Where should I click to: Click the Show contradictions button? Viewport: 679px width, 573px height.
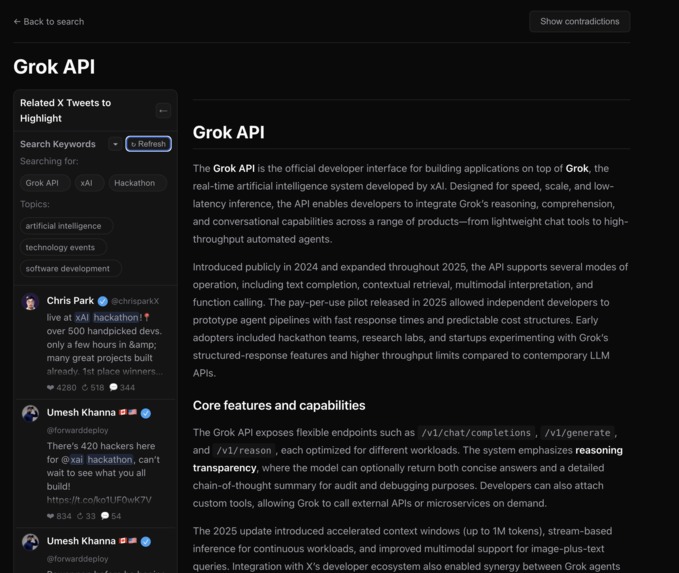tap(579, 22)
